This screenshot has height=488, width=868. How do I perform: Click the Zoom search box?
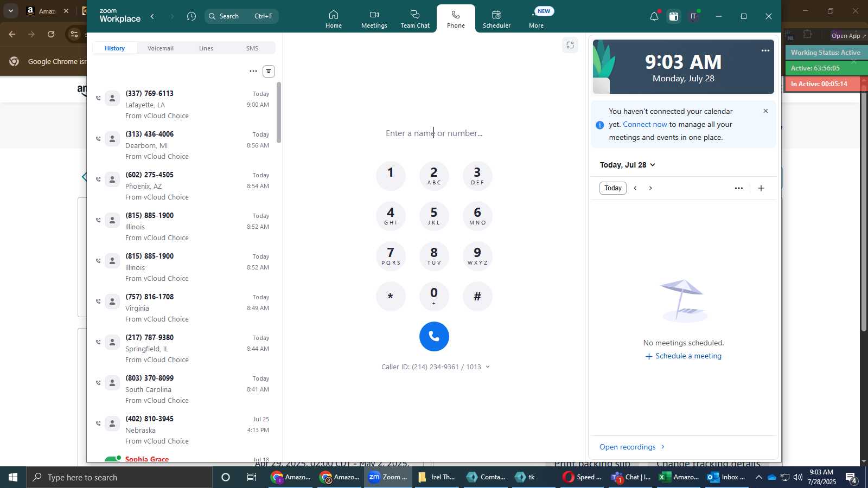pyautogui.click(x=241, y=16)
